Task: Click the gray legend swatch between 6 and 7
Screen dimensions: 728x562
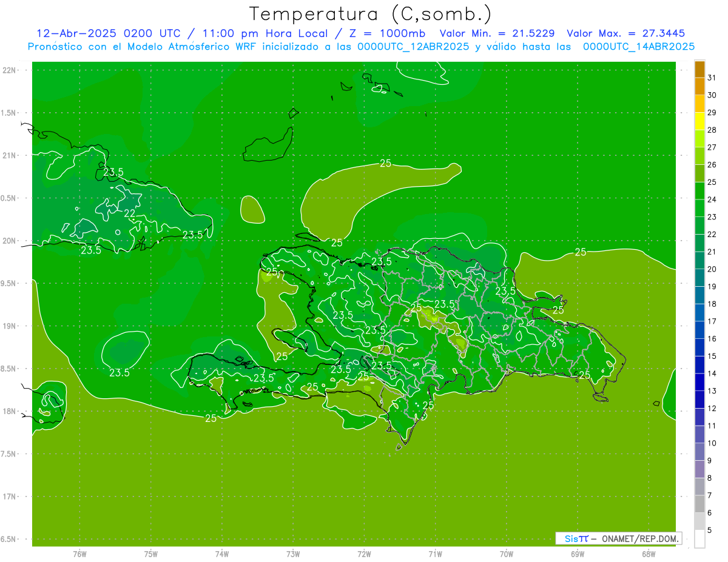Action: click(x=699, y=504)
